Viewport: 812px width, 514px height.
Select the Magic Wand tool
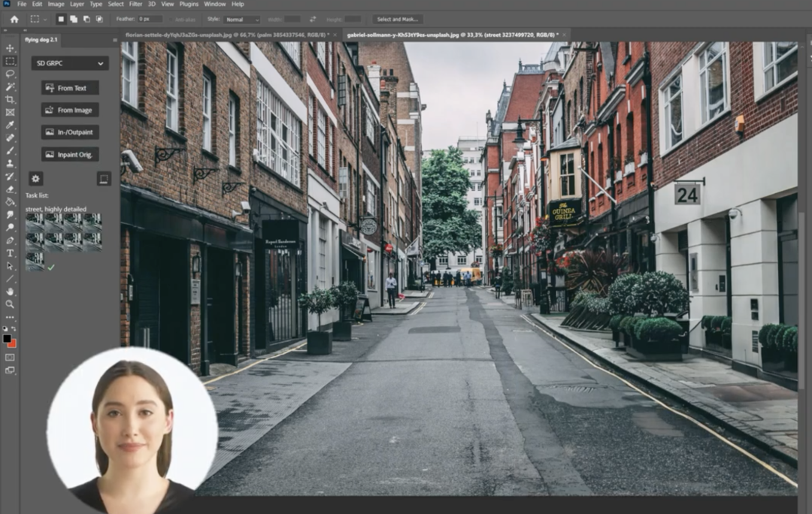pyautogui.click(x=10, y=86)
